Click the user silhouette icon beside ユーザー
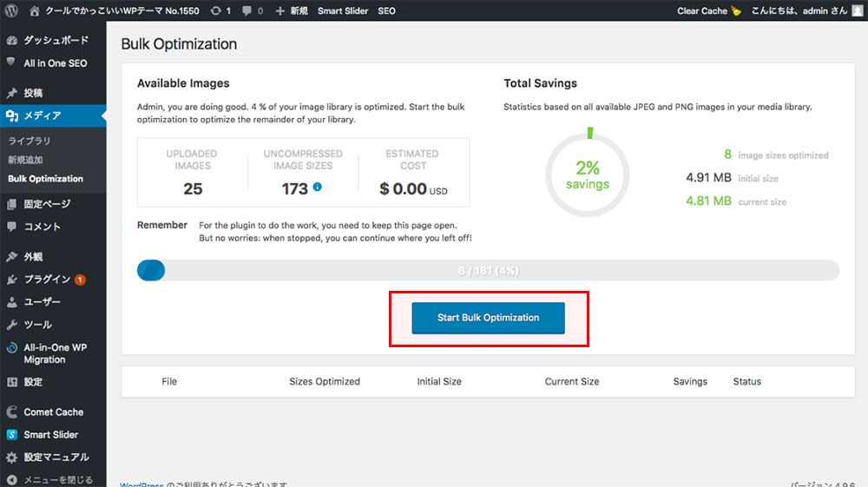868x487 pixels. pyautogui.click(x=11, y=302)
